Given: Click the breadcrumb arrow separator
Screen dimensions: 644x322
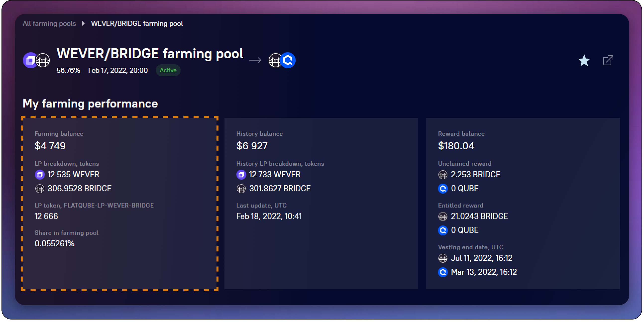Looking at the screenshot, I should pyautogui.click(x=83, y=23).
